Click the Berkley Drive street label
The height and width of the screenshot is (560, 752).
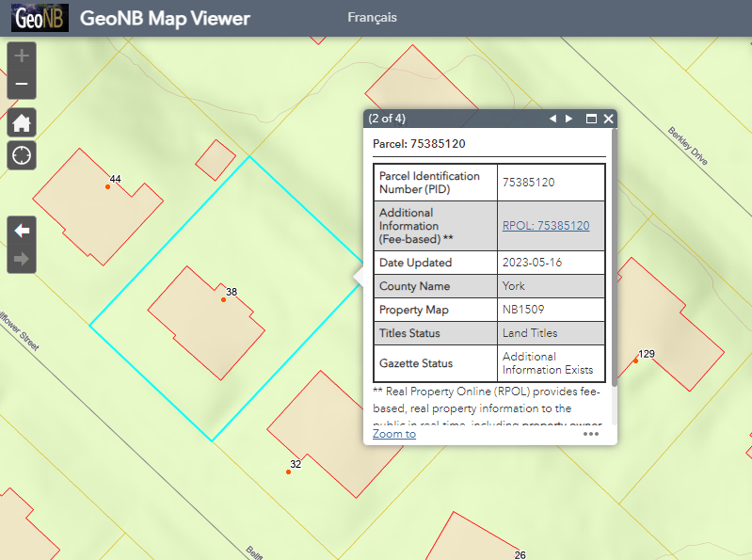[x=688, y=146]
